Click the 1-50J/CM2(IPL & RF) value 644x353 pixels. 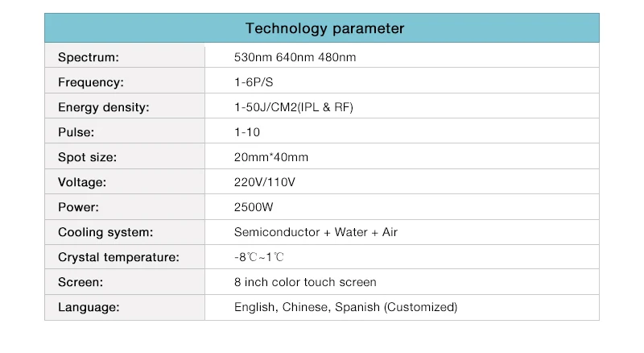pos(294,107)
